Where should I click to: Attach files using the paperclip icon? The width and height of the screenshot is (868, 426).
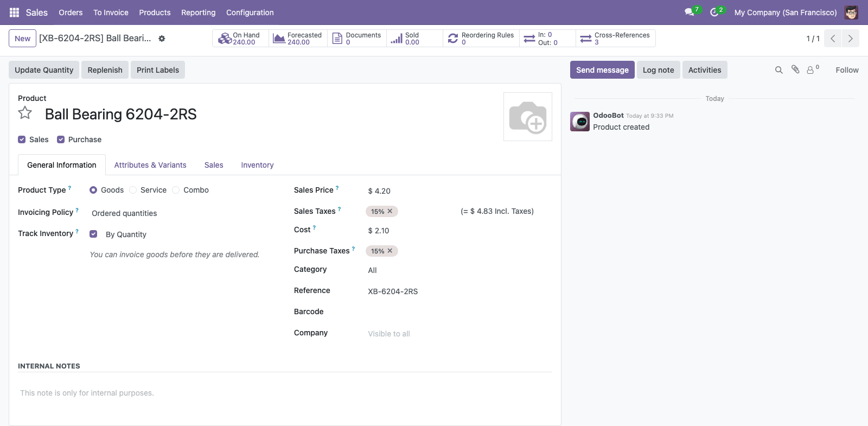pos(795,69)
